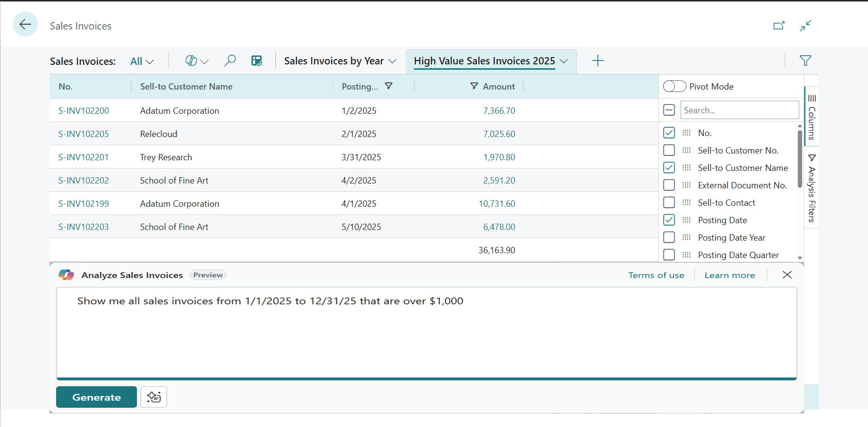
Task: Switch to Analysis Filters side tab
Action: point(812,189)
